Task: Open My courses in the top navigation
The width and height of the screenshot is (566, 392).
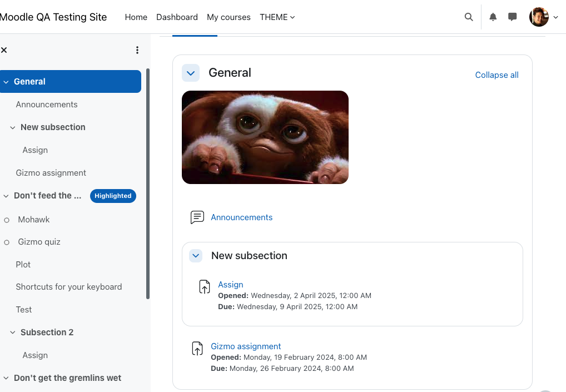Action: tap(229, 17)
